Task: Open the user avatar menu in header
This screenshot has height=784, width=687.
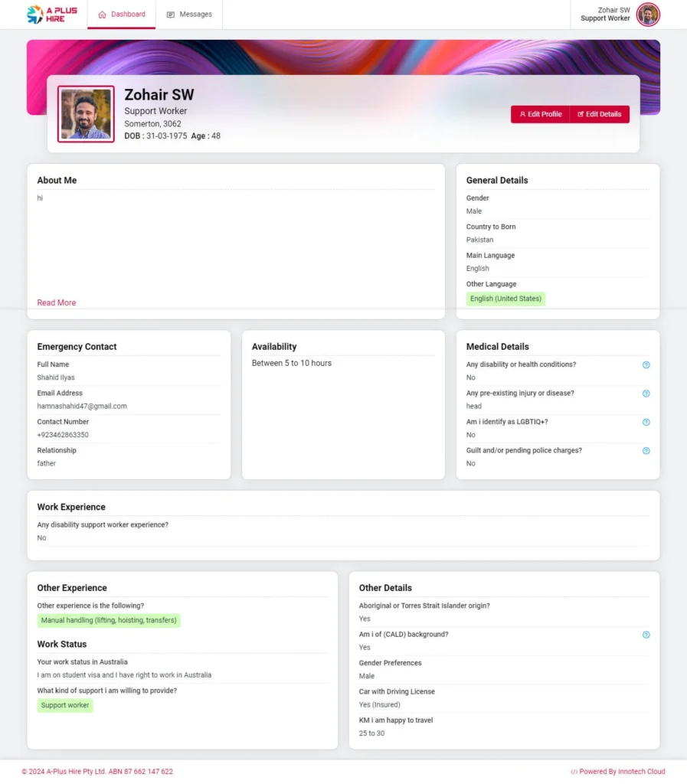Action: click(648, 15)
